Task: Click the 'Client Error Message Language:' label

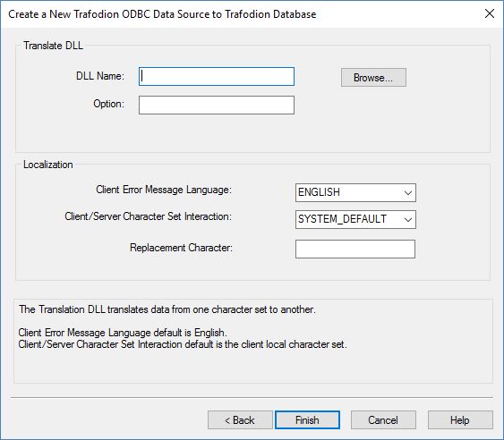Action: coord(164,190)
